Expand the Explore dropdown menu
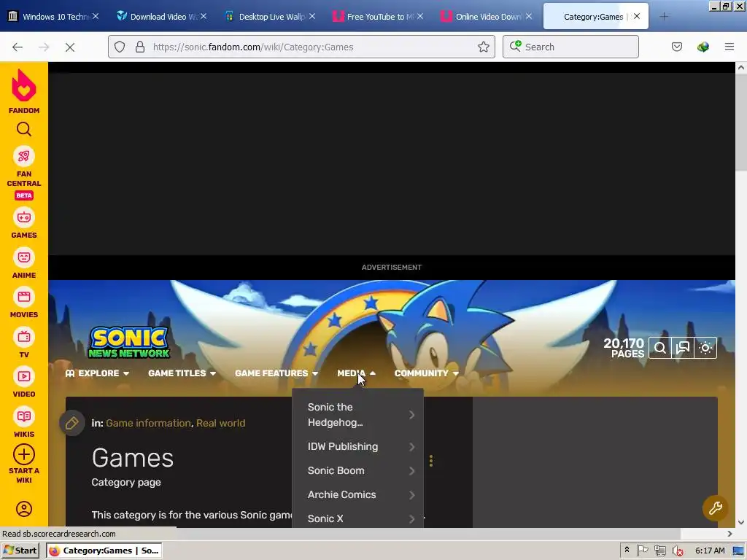 click(x=98, y=373)
